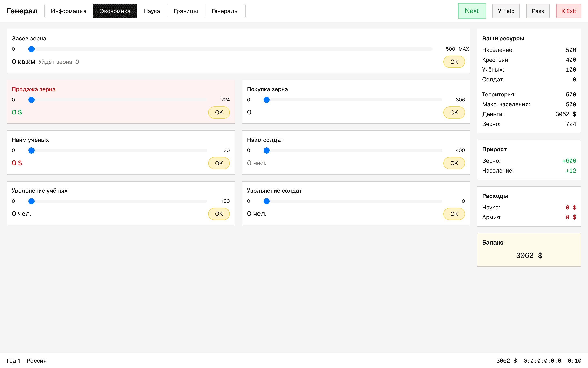588x368 pixels.
Task: Click the Население growth value +12
Action: point(571,171)
